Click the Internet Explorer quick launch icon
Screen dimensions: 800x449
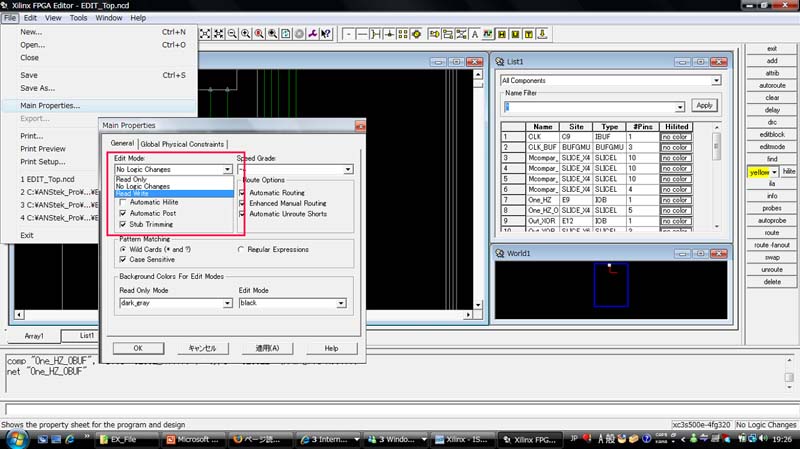pos(69,439)
